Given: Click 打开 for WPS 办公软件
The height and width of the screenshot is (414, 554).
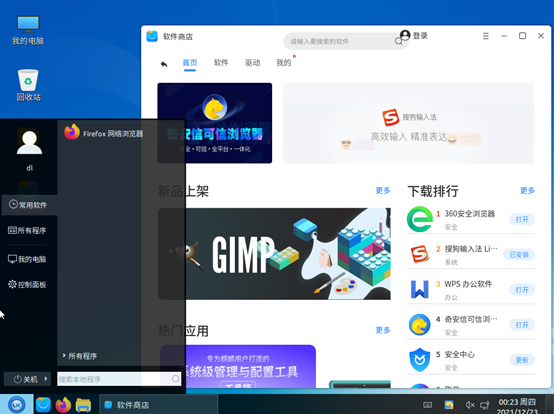Looking at the screenshot, I should 522,290.
